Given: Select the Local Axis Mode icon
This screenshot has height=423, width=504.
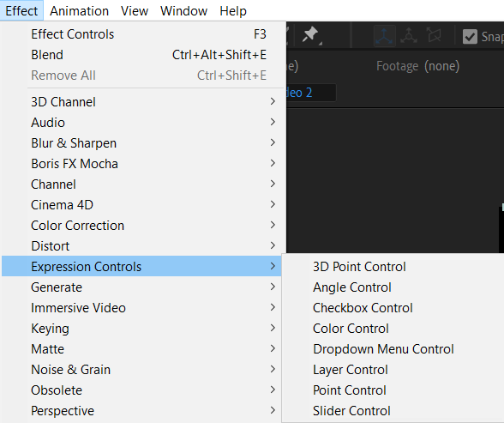Looking at the screenshot, I should click(384, 36).
